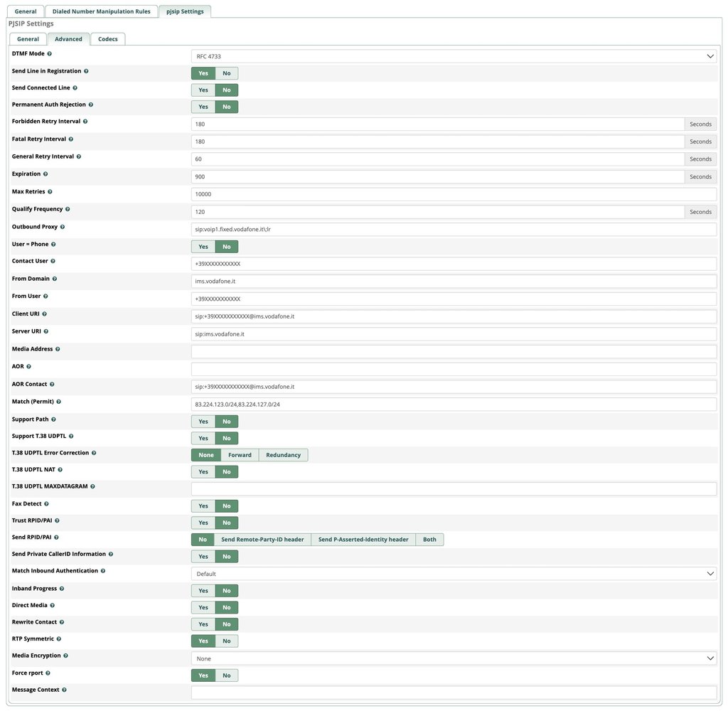This screenshot has width=728, height=711.
Task: Open the Codecs sub-tab
Action: coord(108,39)
